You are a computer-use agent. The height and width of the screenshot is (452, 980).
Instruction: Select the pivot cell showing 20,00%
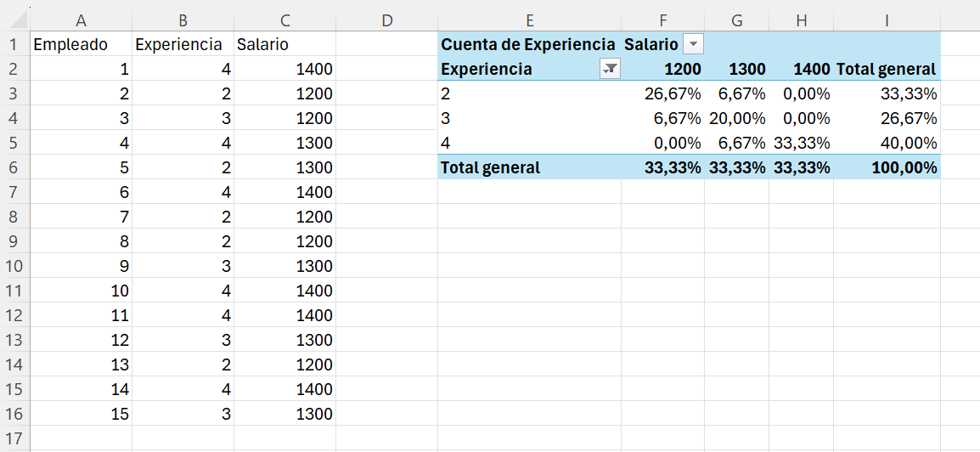click(736, 118)
